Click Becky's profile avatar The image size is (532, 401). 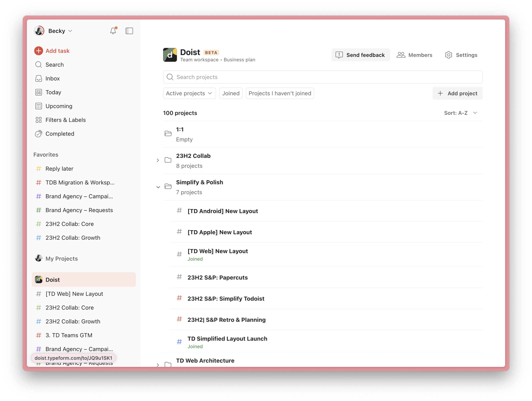pyautogui.click(x=39, y=31)
